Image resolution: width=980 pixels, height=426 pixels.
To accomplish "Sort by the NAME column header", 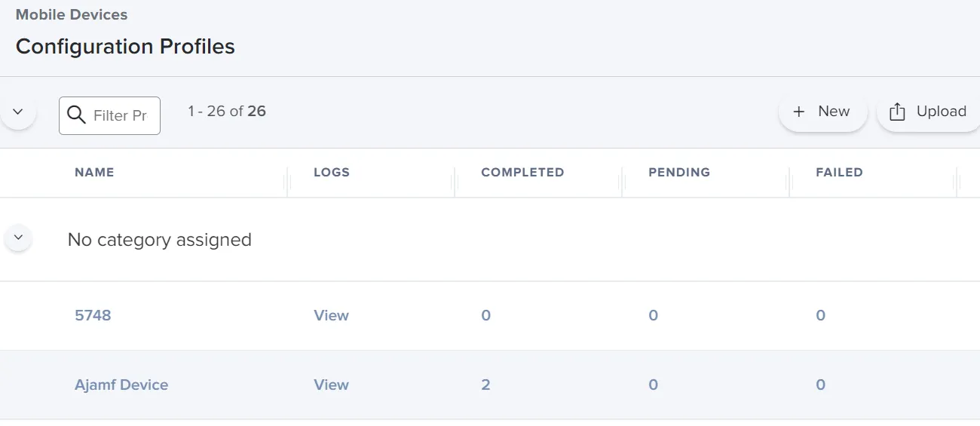I will pos(94,172).
